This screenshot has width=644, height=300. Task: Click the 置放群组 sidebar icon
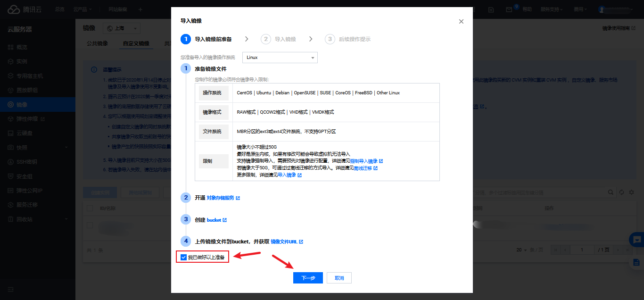(x=11, y=90)
